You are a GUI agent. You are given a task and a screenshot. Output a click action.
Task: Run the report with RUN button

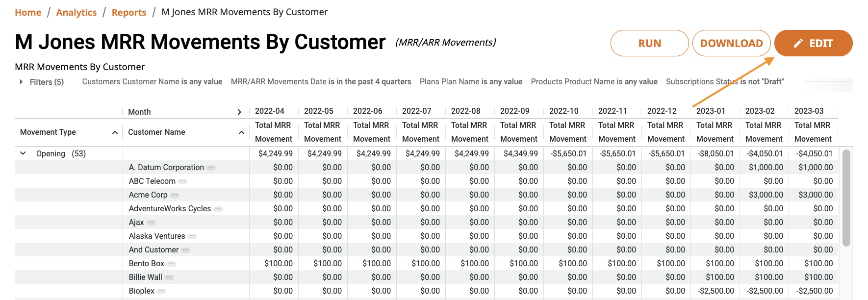pos(650,43)
